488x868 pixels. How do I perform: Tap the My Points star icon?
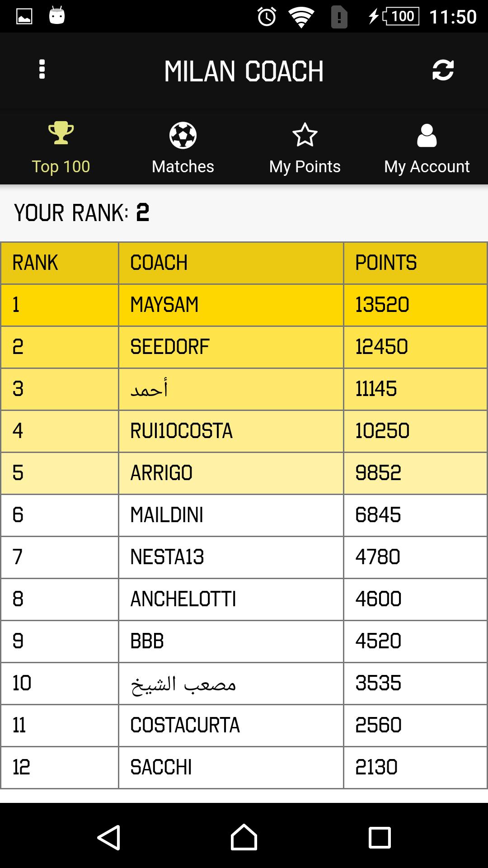tap(305, 135)
